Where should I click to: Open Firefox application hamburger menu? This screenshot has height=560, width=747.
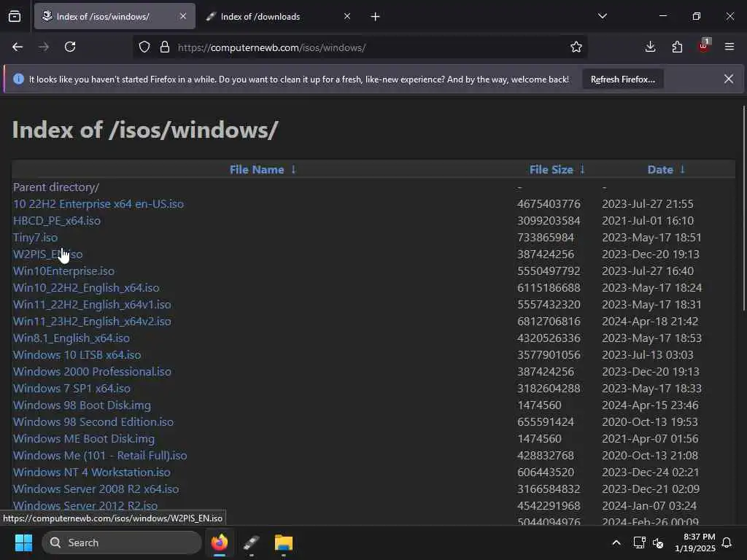729,47
